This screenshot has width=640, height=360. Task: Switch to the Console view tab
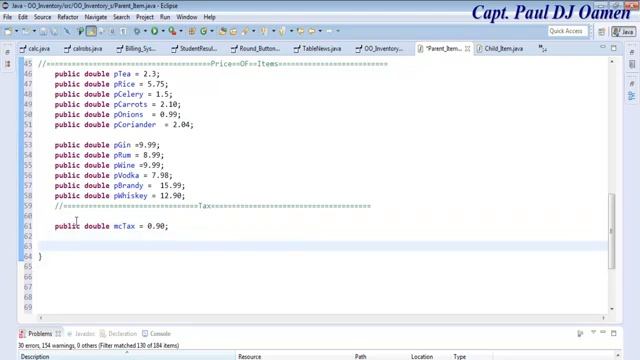point(156,334)
